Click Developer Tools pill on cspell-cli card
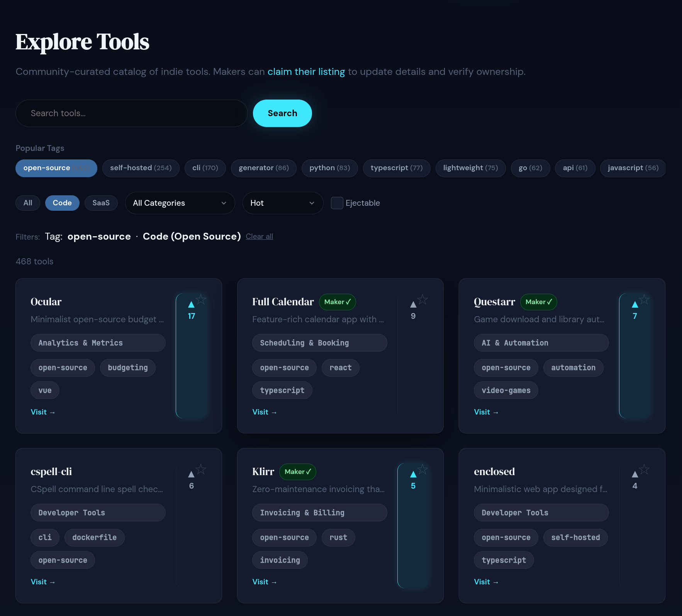The width and height of the screenshot is (682, 616). (x=98, y=513)
